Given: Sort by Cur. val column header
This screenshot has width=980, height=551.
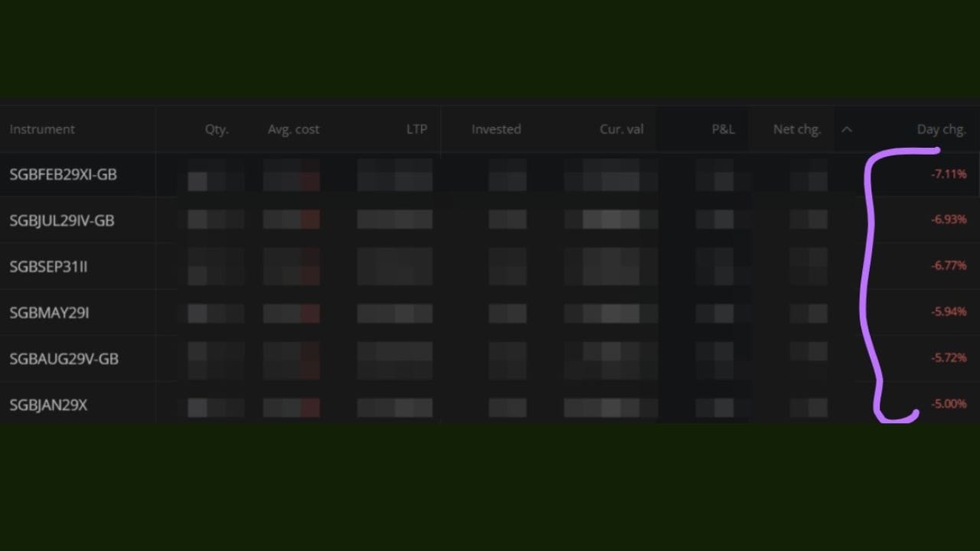Looking at the screenshot, I should [621, 129].
